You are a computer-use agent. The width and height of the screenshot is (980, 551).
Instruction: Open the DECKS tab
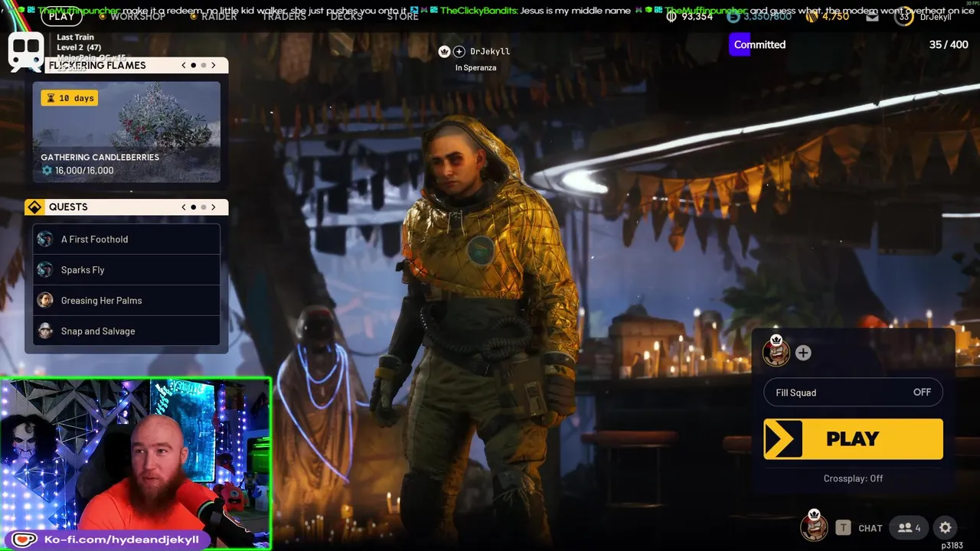[346, 16]
